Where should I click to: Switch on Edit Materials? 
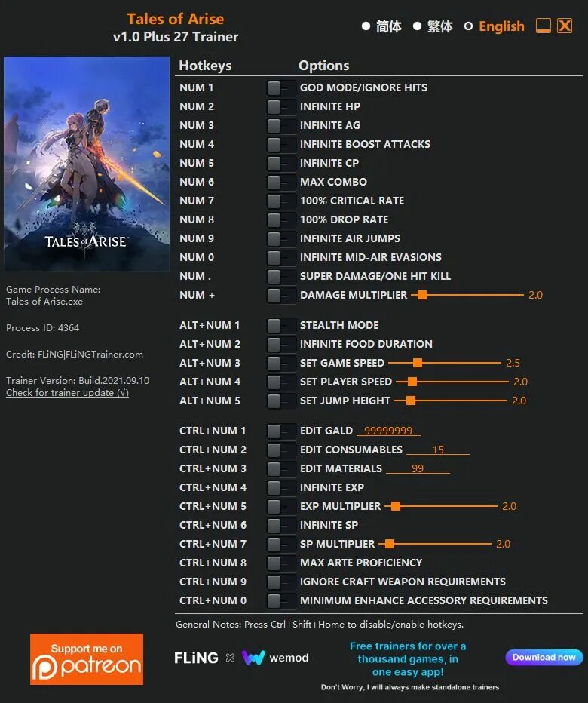(281, 469)
